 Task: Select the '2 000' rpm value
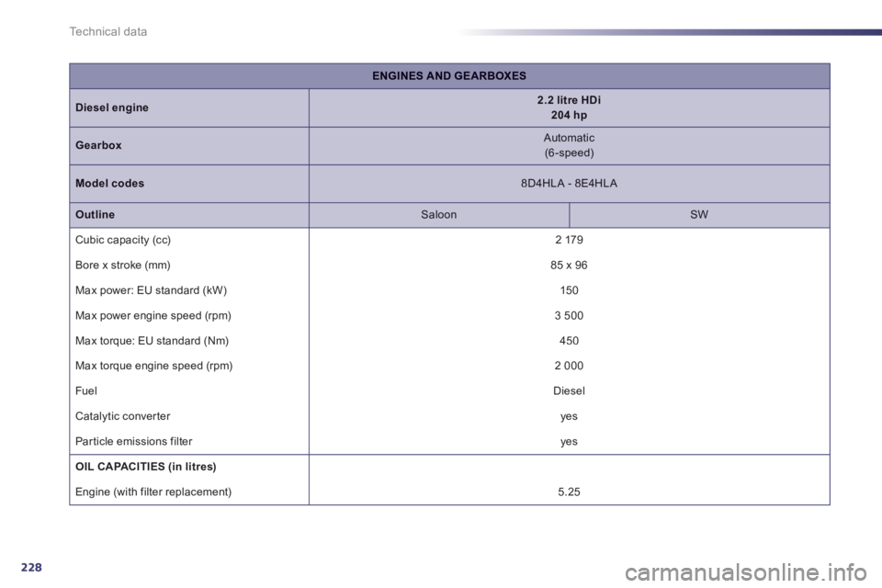[569, 366]
